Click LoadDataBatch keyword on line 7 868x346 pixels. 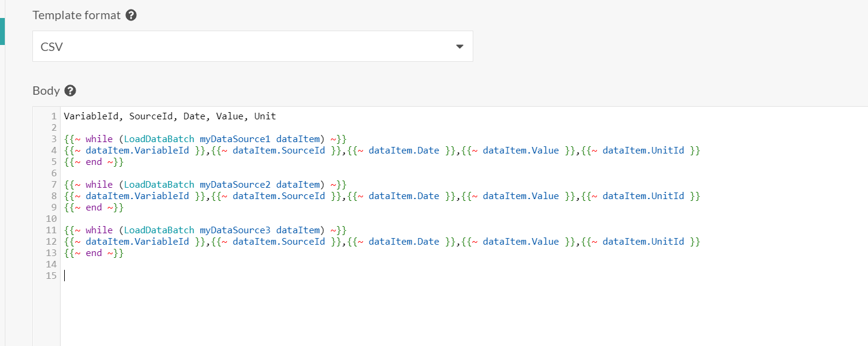pos(159,185)
